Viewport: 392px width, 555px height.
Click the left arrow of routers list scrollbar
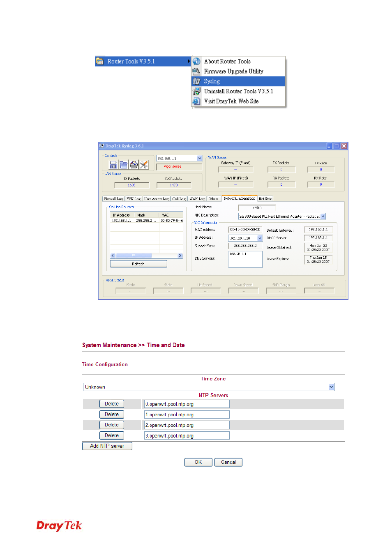pos(113,256)
